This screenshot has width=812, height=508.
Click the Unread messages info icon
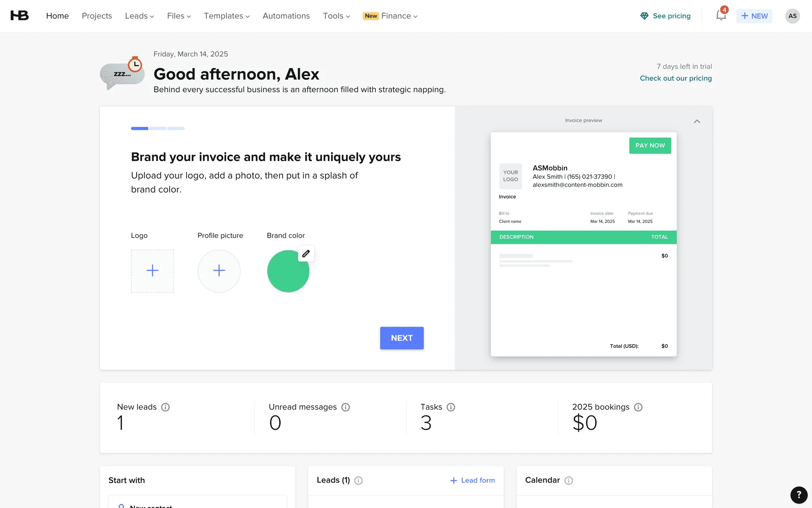point(346,407)
